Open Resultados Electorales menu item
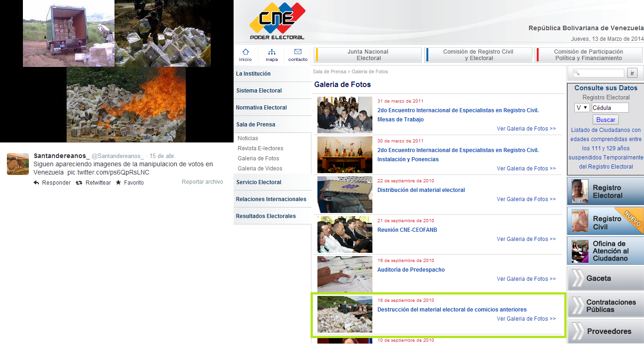This screenshot has width=644, height=344. point(266,216)
